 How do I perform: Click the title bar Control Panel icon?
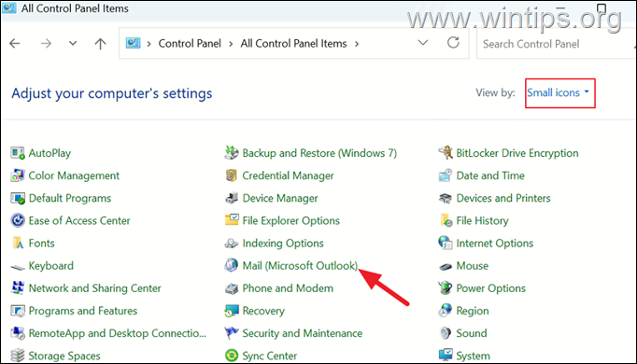click(9, 8)
